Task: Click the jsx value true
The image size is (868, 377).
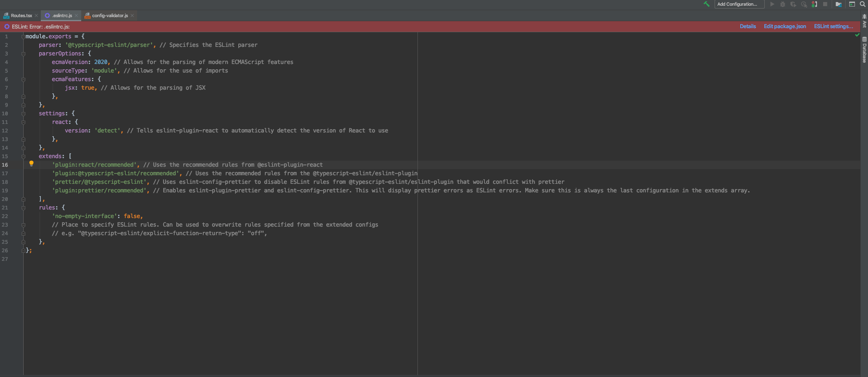Action: 88,88
